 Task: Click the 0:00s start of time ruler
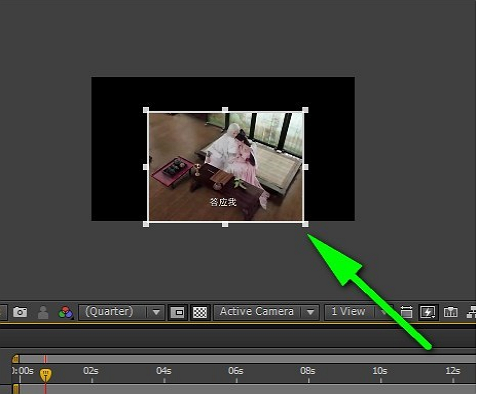23,371
